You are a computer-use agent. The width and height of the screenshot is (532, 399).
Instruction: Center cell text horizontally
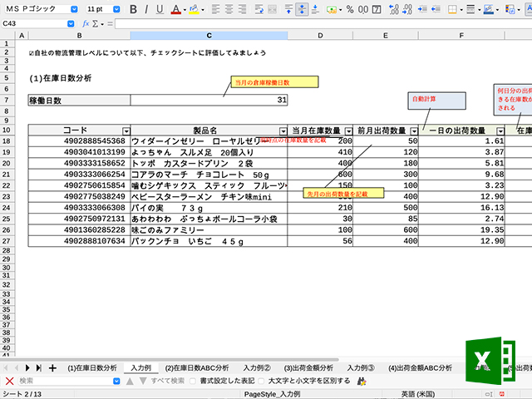click(229, 9)
